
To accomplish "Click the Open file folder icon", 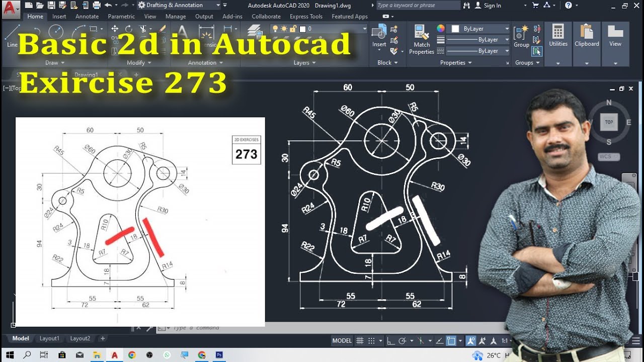I will [x=40, y=6].
